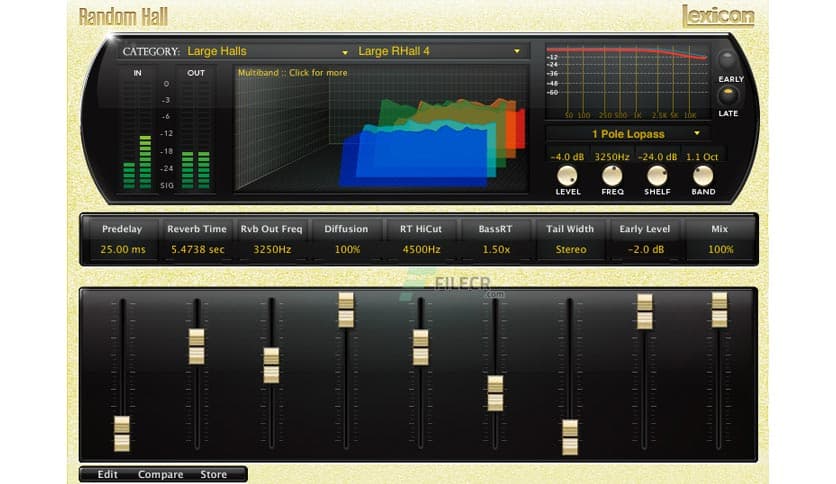The height and width of the screenshot is (484, 836).
Task: Click the RT HiCut value 4500Hz
Action: coord(421,249)
